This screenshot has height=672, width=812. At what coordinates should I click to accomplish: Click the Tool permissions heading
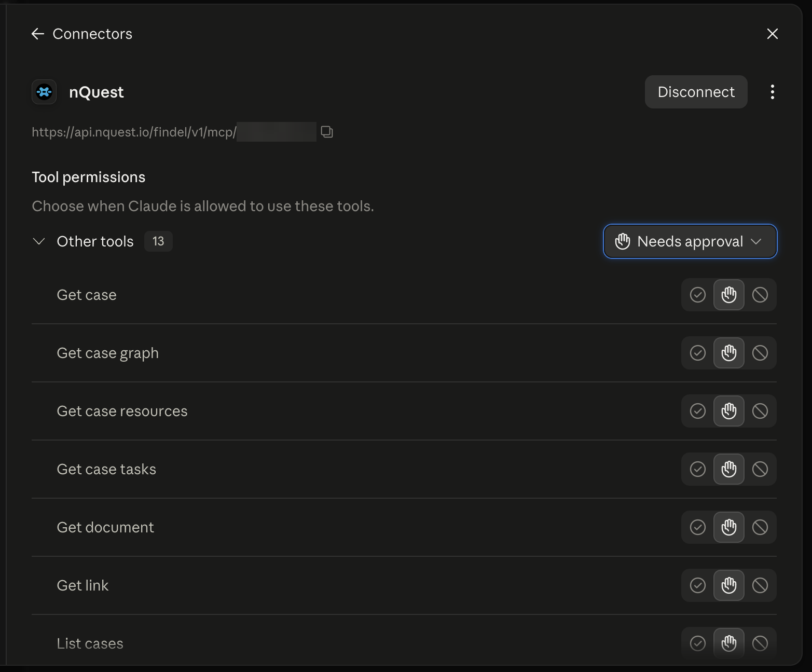[x=89, y=177]
